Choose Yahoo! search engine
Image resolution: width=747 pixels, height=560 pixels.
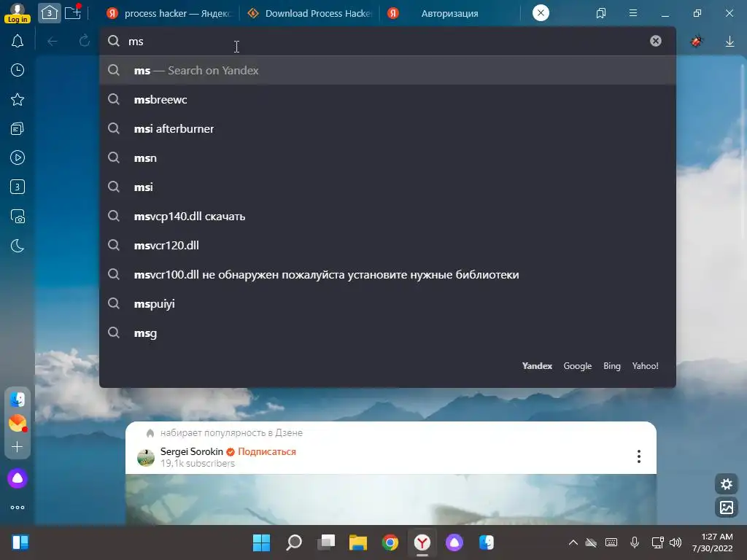[645, 366]
